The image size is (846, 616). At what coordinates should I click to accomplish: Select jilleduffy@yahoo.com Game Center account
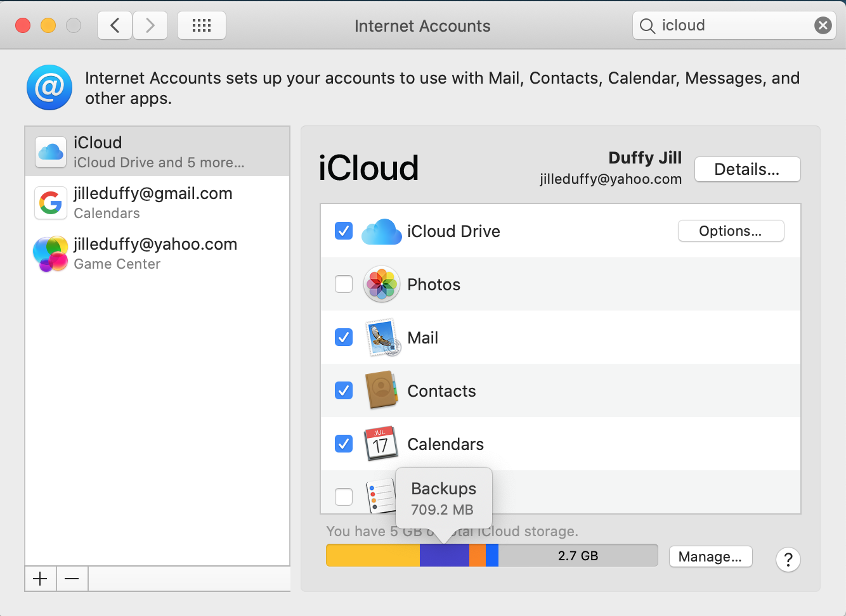point(157,253)
